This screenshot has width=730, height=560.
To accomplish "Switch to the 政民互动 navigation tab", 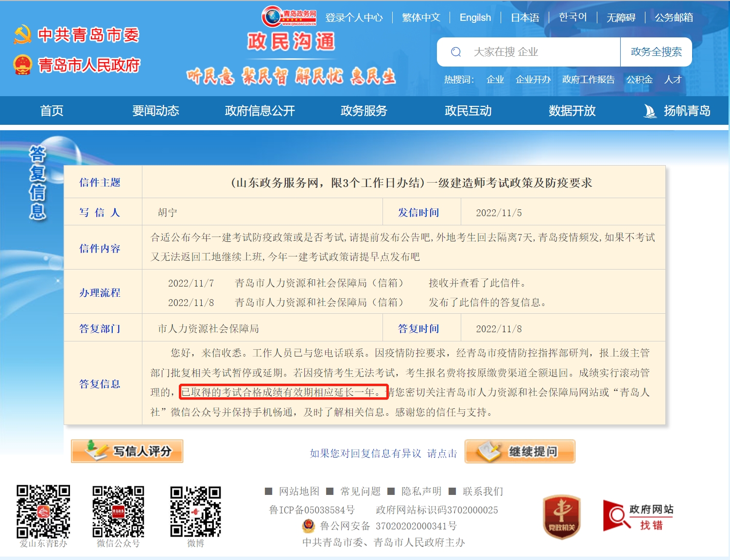I will click(468, 111).
